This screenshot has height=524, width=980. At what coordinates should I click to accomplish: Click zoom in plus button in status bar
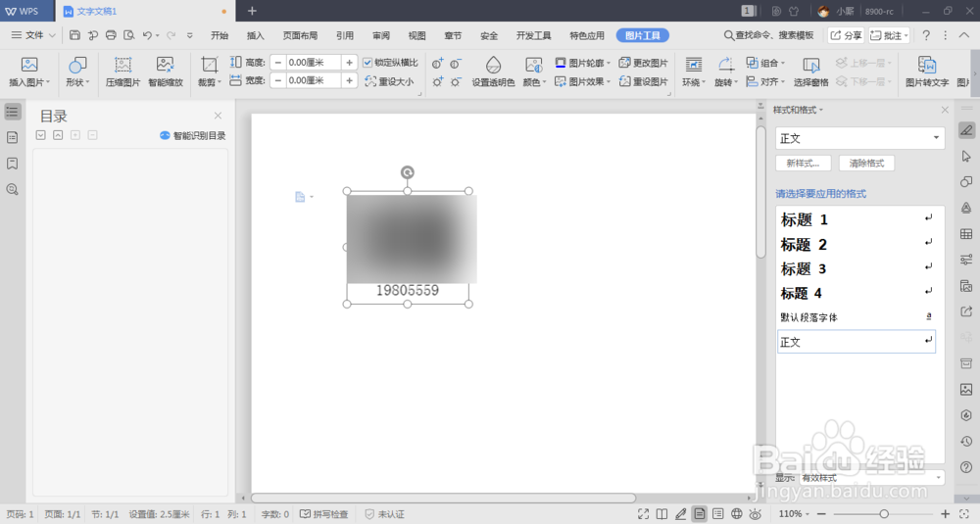point(945,514)
